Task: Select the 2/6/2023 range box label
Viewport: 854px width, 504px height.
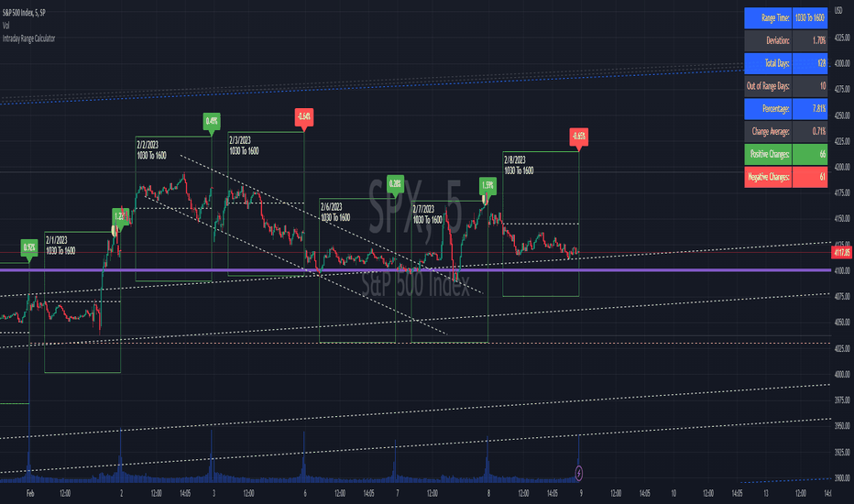Action: (x=335, y=212)
